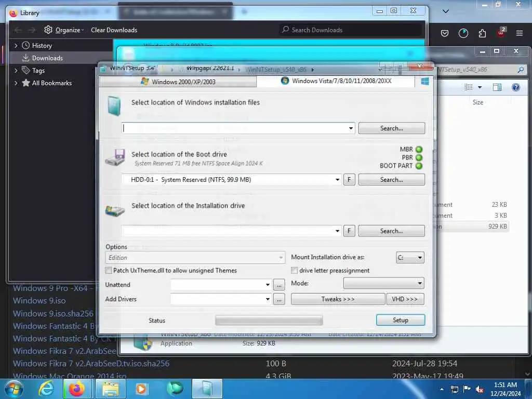Open Windows 9.iso link
The width and height of the screenshot is (532, 399).
coord(39,301)
